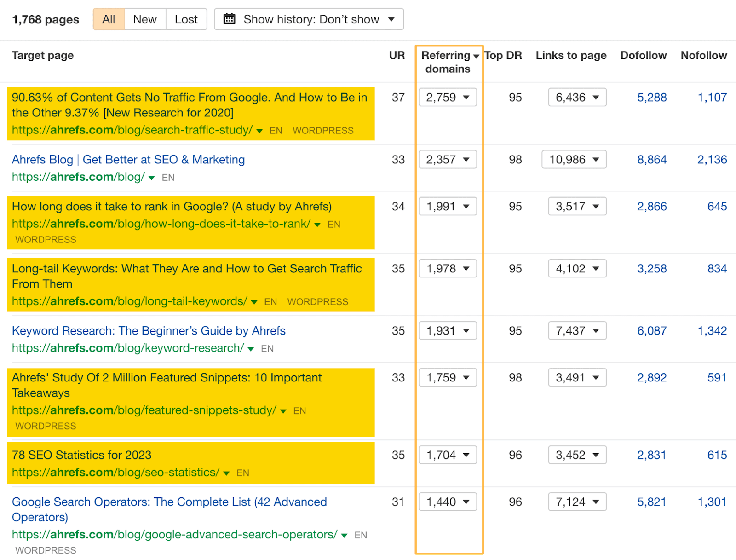Click the 5,288 dofollow count link
The image size is (736, 560).
click(651, 97)
